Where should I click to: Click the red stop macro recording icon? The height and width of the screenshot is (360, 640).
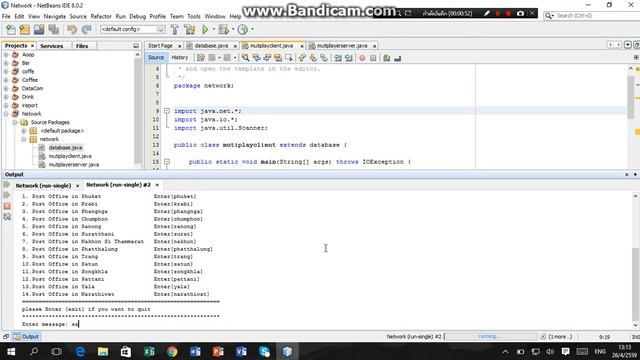click(362, 58)
